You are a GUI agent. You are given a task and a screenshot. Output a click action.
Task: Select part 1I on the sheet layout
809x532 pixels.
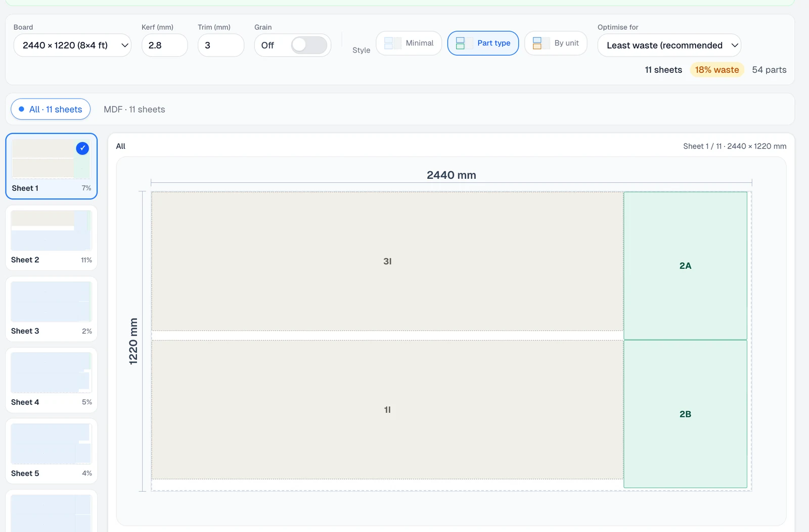click(387, 410)
